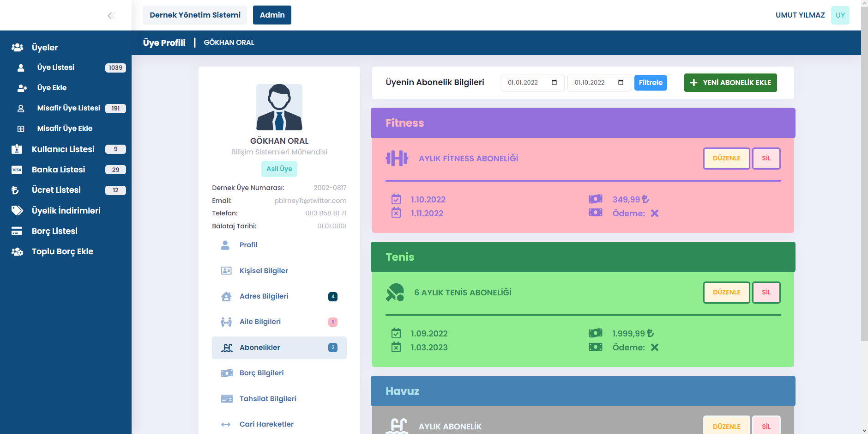Click the Misafir Üye Ekle plus-box icon
868x434 pixels.
[x=21, y=129]
